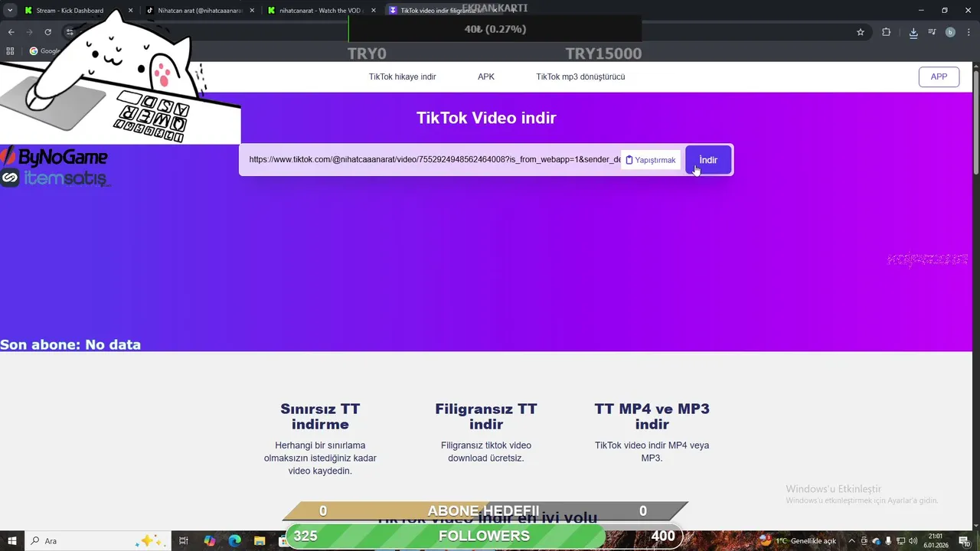Open the APK navigation link
This screenshot has height=551, width=980.
(x=486, y=77)
